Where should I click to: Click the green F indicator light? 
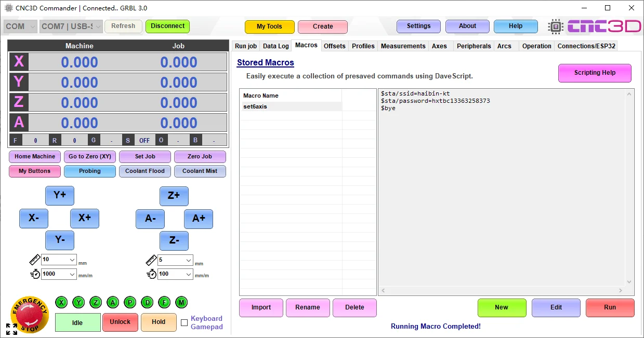click(x=164, y=302)
